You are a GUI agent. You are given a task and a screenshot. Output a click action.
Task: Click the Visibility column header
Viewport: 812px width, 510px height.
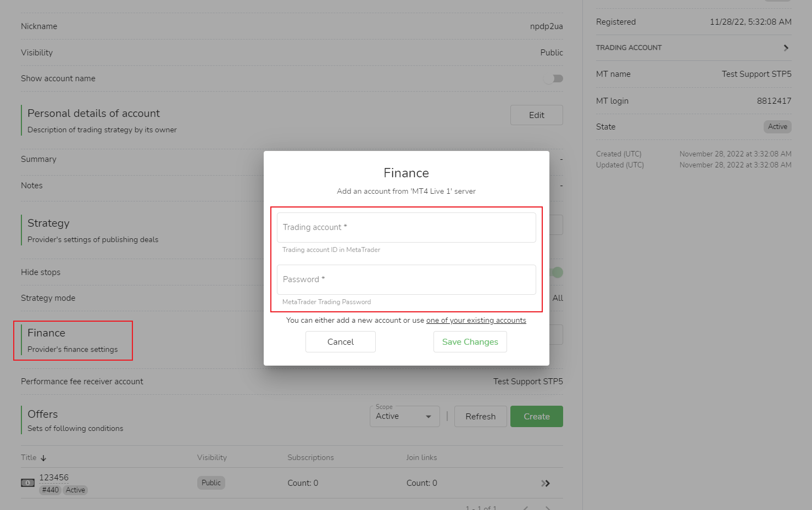pos(212,457)
